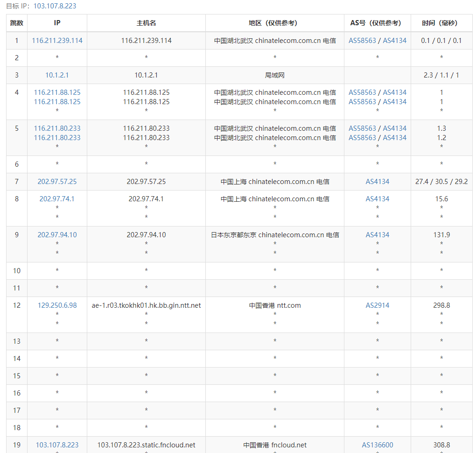The height and width of the screenshot is (453, 476).
Task: Click the 局域网 region cell
Action: (x=275, y=75)
